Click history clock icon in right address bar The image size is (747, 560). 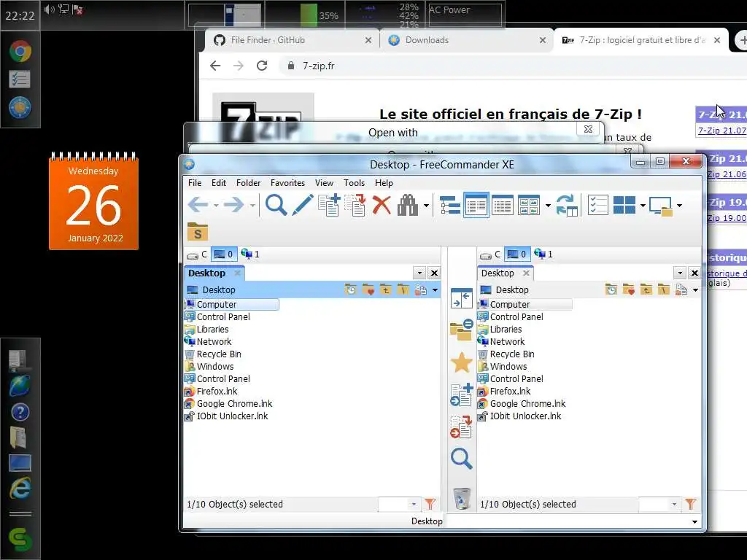(611, 289)
